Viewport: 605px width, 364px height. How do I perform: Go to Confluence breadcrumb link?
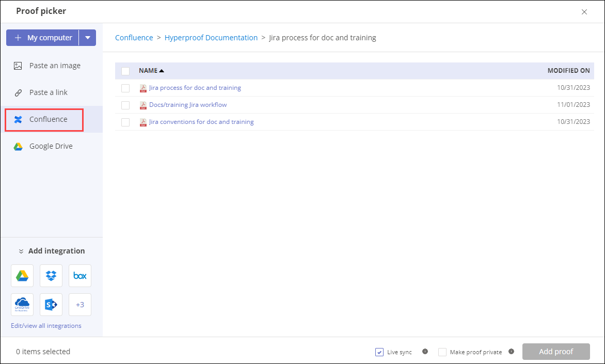134,38
